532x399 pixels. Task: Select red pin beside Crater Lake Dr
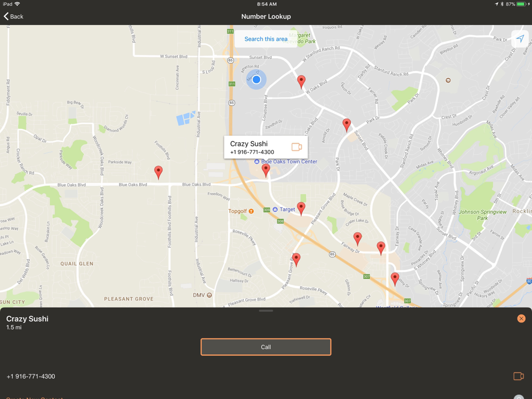pyautogui.click(x=358, y=239)
